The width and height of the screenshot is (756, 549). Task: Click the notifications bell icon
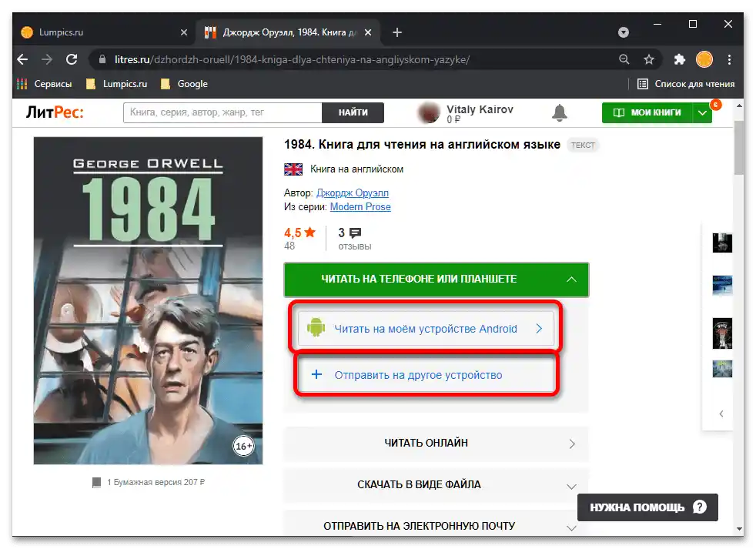[559, 113]
